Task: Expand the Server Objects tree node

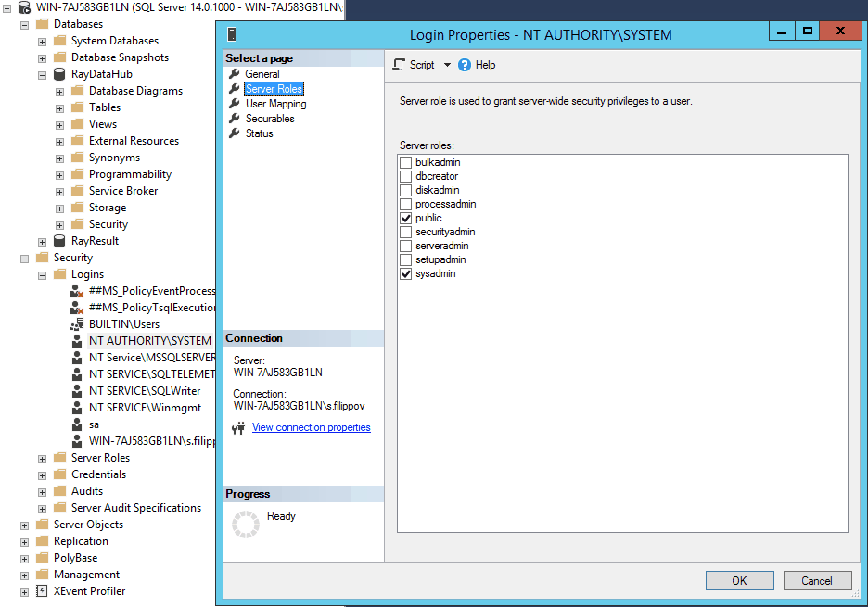Action: coord(24,525)
